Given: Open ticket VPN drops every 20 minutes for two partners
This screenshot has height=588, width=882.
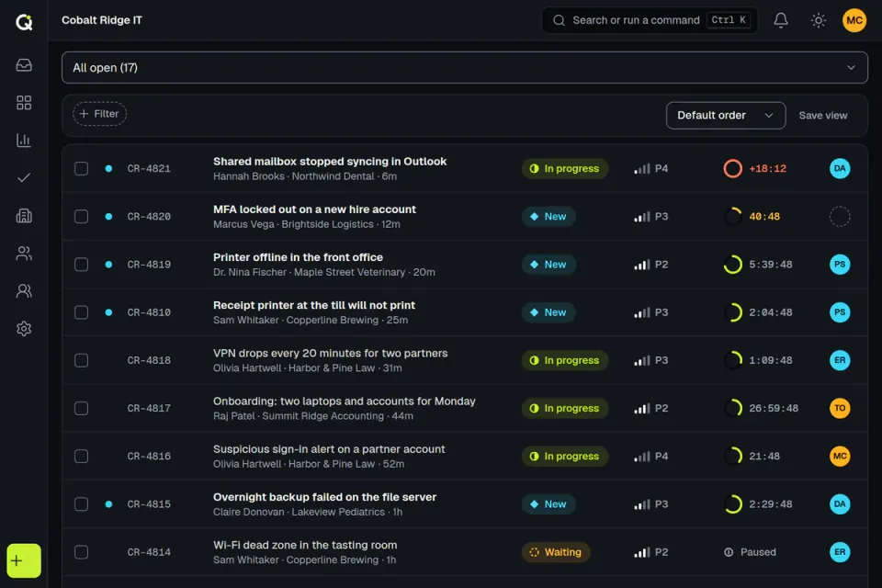Looking at the screenshot, I should click(330, 354).
